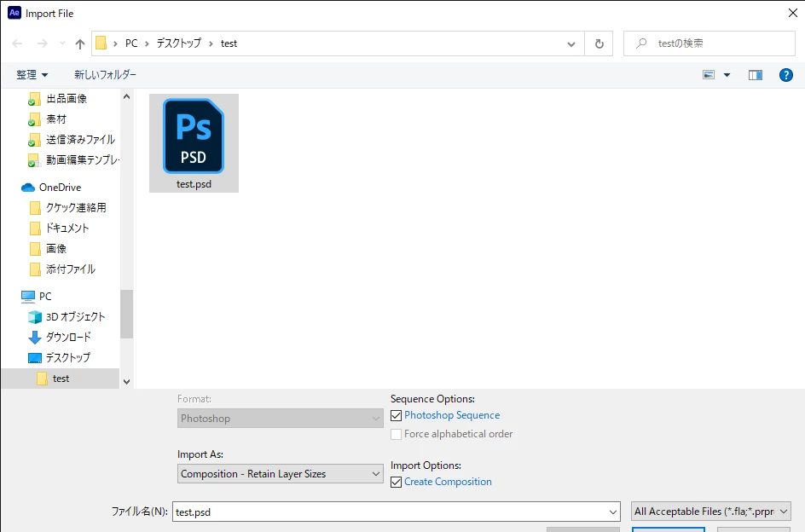This screenshot has width=805, height=532.
Task: Select デスクトップ in the address breadcrumb
Action: coord(179,43)
